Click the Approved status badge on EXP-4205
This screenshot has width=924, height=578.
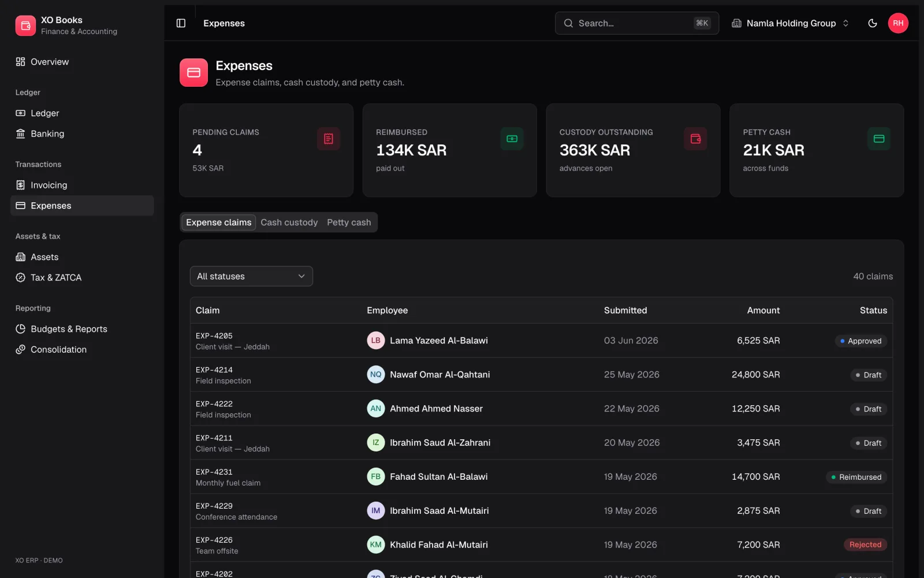pyautogui.click(x=860, y=341)
